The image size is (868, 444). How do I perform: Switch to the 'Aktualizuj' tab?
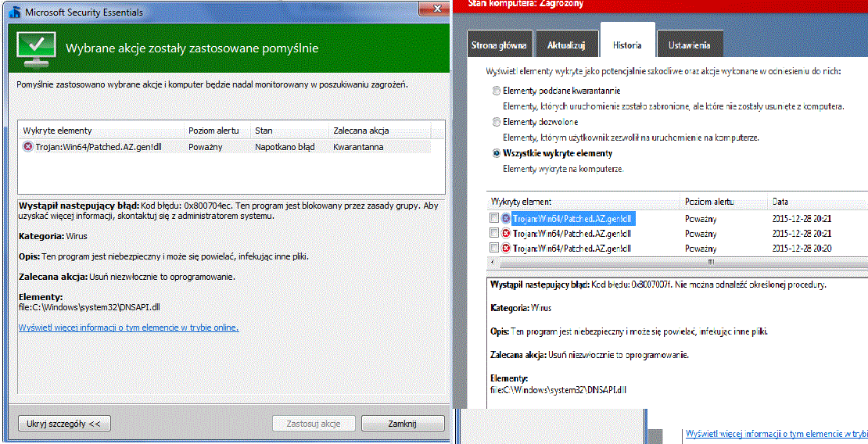[x=566, y=45]
